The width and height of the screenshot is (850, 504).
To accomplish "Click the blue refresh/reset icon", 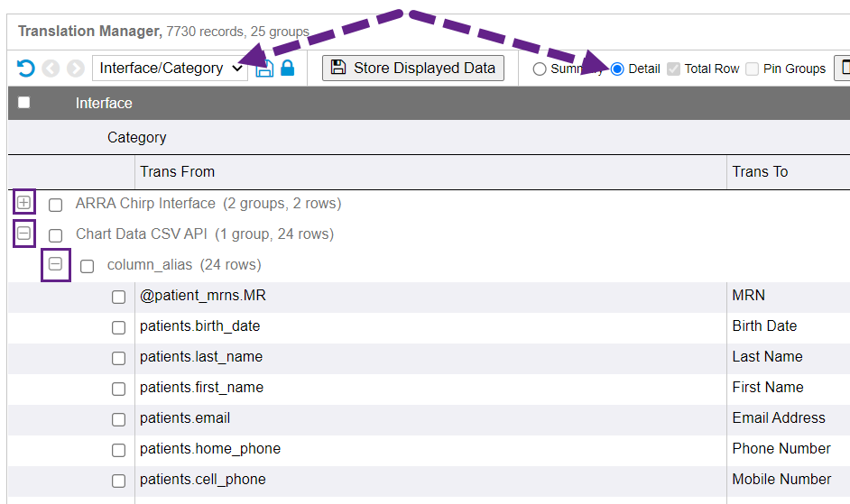I will point(25,69).
